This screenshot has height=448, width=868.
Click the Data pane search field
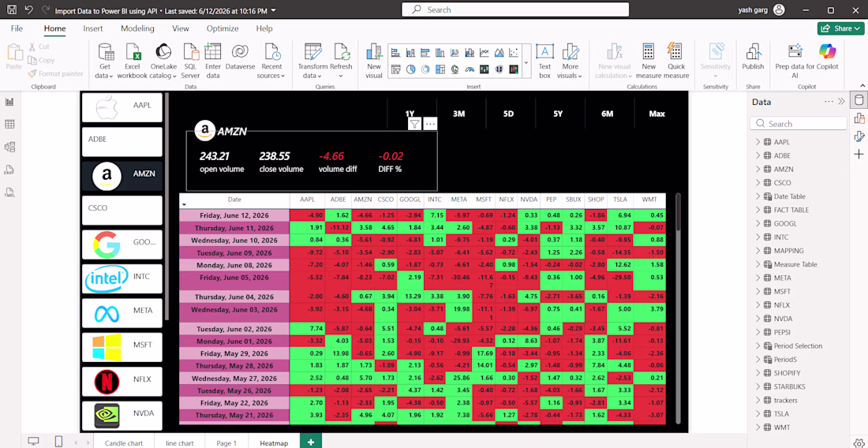799,123
